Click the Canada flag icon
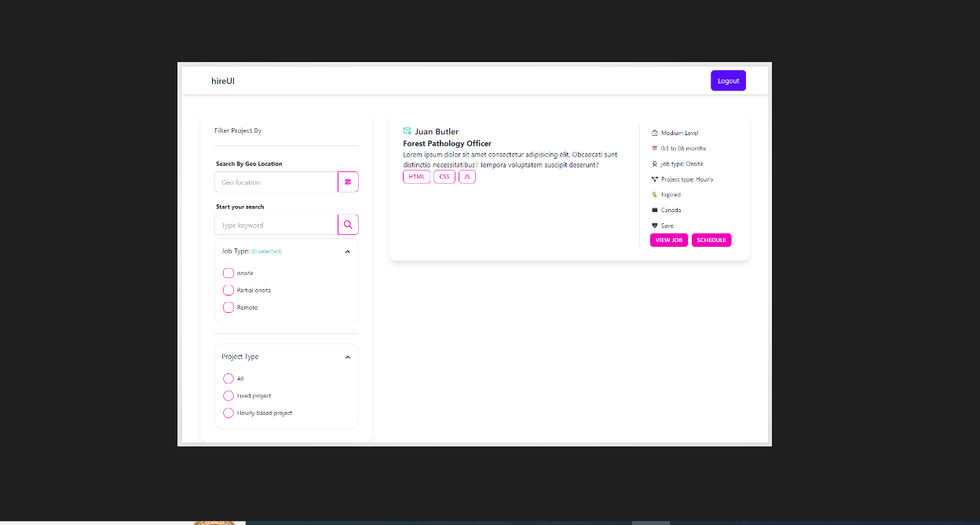Screen dimensions: 980x525 [654, 210]
